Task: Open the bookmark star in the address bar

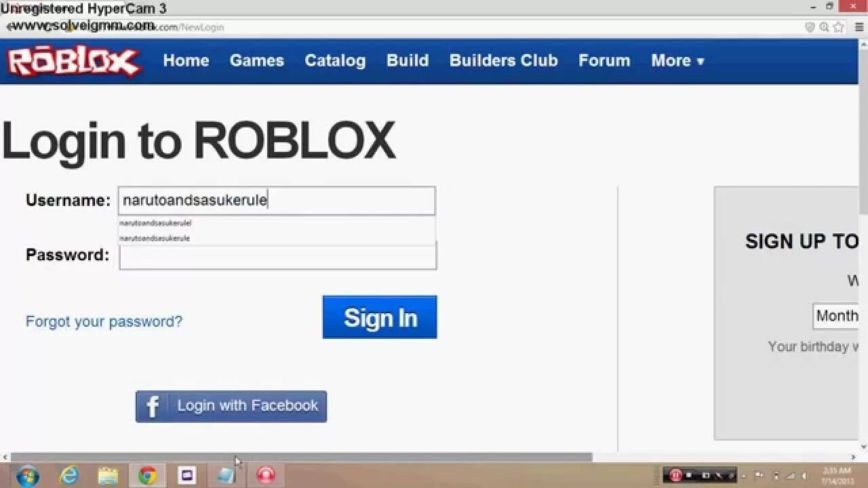Action: point(838,28)
